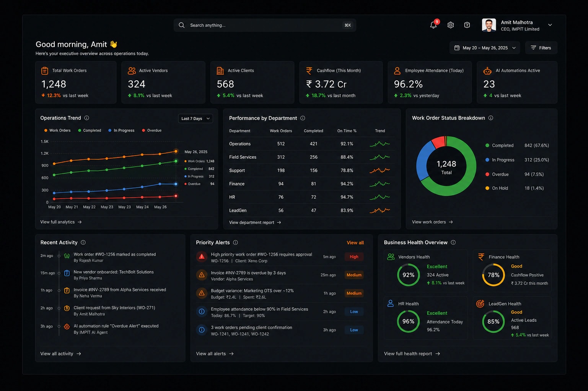Show info for Business Health Overview
The width and height of the screenshot is (588, 391).
[453, 243]
